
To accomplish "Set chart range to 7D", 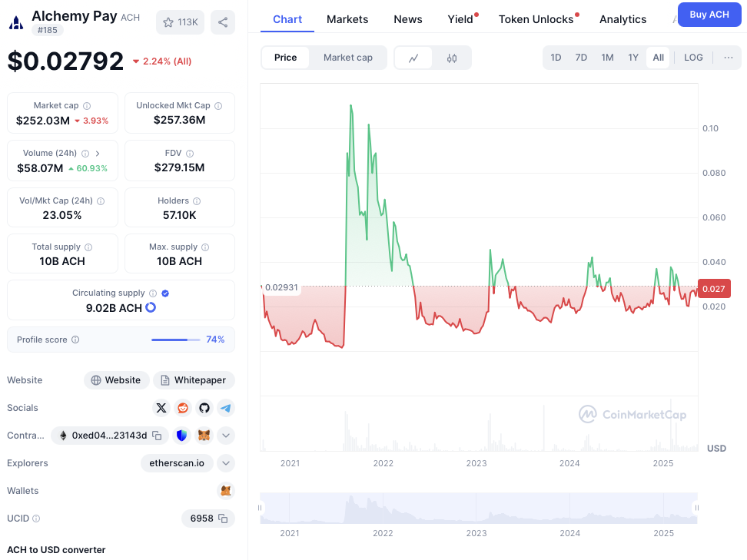I will coord(581,58).
